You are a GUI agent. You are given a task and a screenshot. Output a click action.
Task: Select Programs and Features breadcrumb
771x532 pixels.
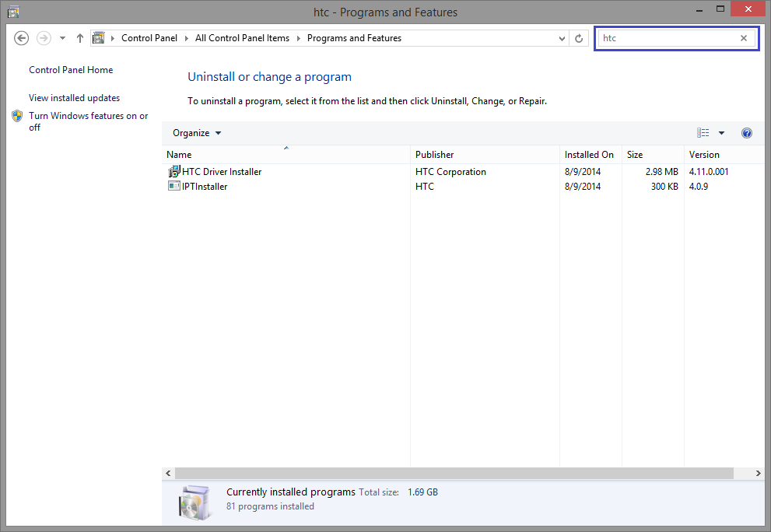coord(354,38)
